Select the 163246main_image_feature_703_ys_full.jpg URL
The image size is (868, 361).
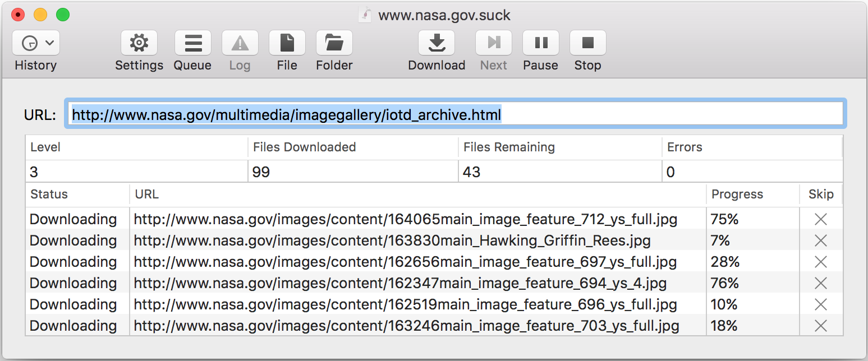[x=406, y=326]
